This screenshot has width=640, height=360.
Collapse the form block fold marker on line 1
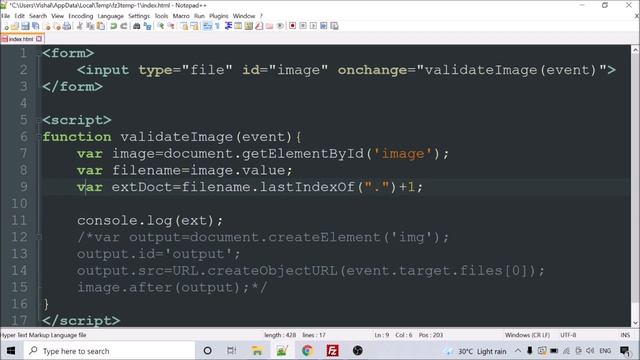pyautogui.click(x=39, y=53)
